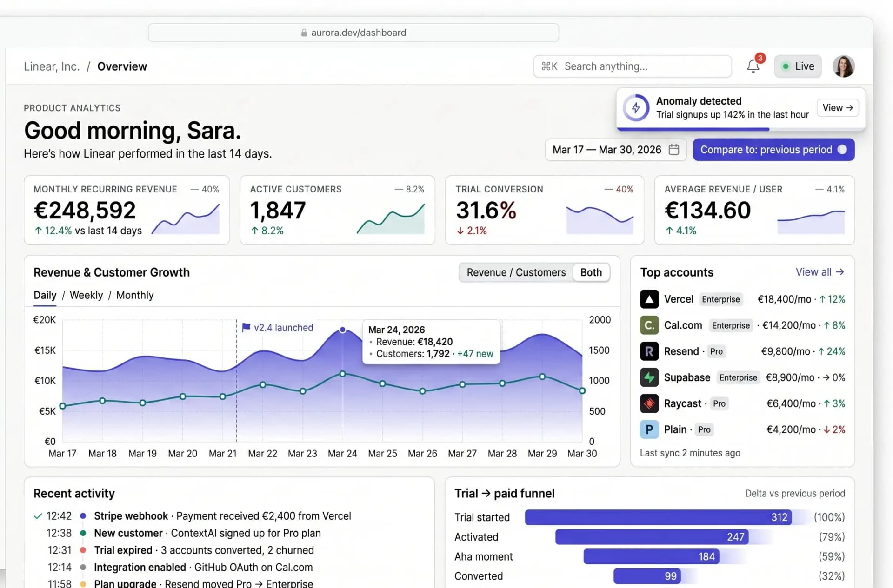Click the Mar 29 customers data point
The width and height of the screenshot is (893, 588).
pyautogui.click(x=542, y=377)
